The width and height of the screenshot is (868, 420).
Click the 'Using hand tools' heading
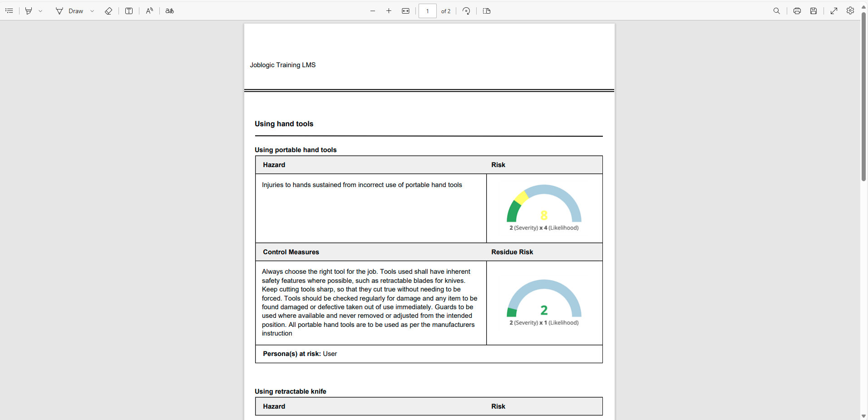(x=284, y=124)
